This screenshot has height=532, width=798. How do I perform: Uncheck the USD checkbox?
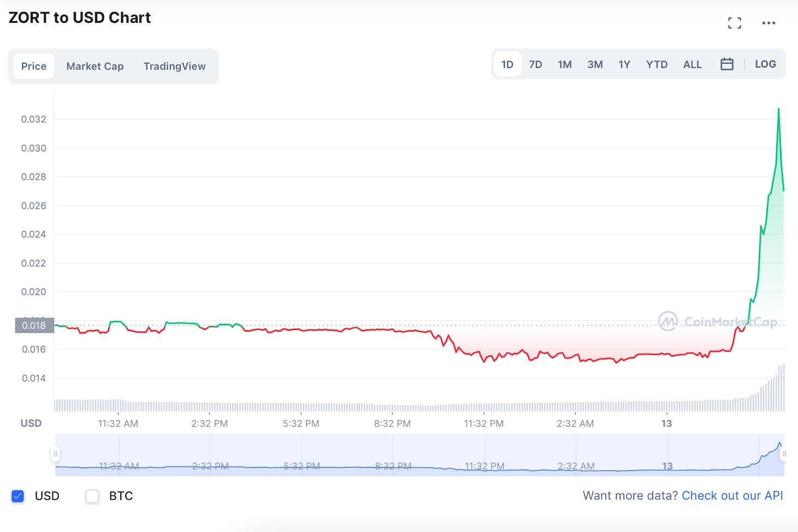[x=17, y=496]
